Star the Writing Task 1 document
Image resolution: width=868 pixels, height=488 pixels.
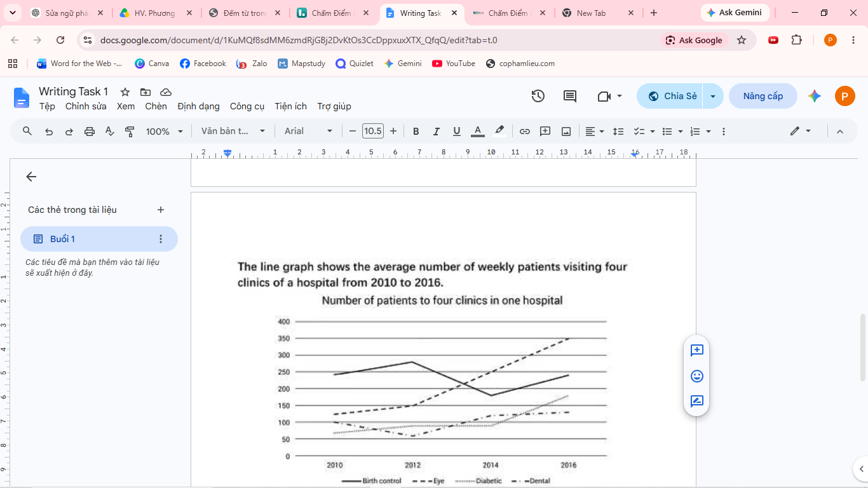(125, 92)
